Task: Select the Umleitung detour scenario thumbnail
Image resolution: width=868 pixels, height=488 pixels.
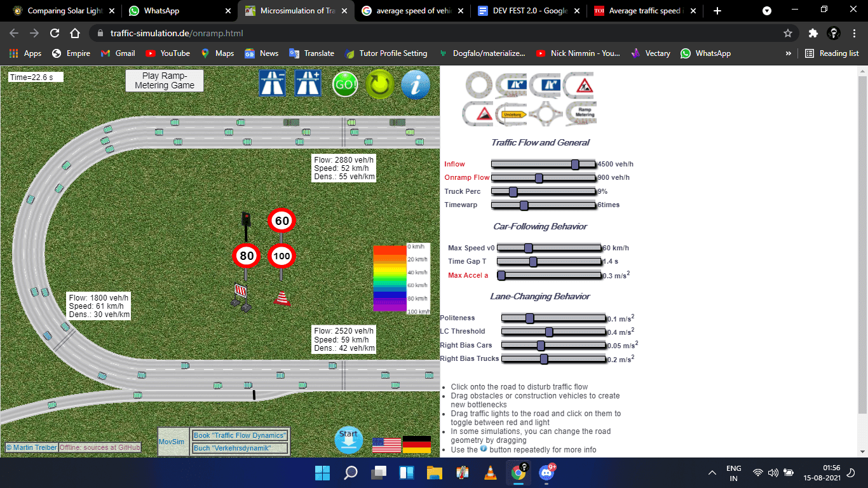Action: 512,113
